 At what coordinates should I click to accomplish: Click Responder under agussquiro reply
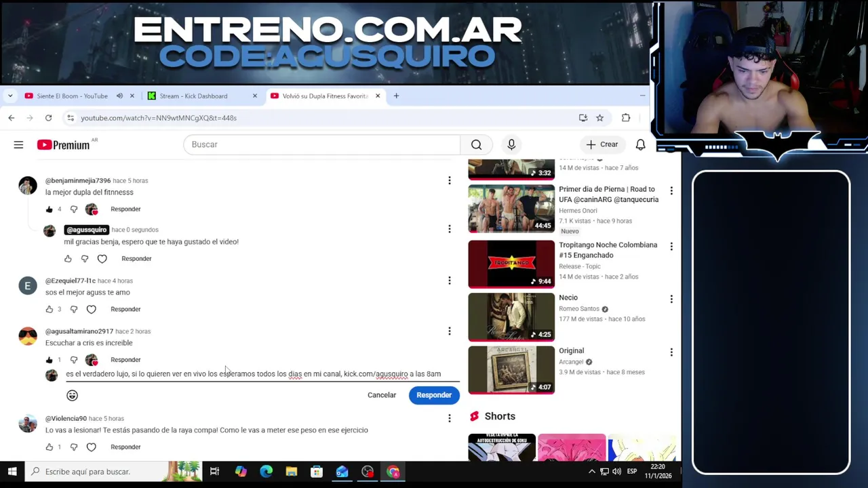tap(136, 259)
